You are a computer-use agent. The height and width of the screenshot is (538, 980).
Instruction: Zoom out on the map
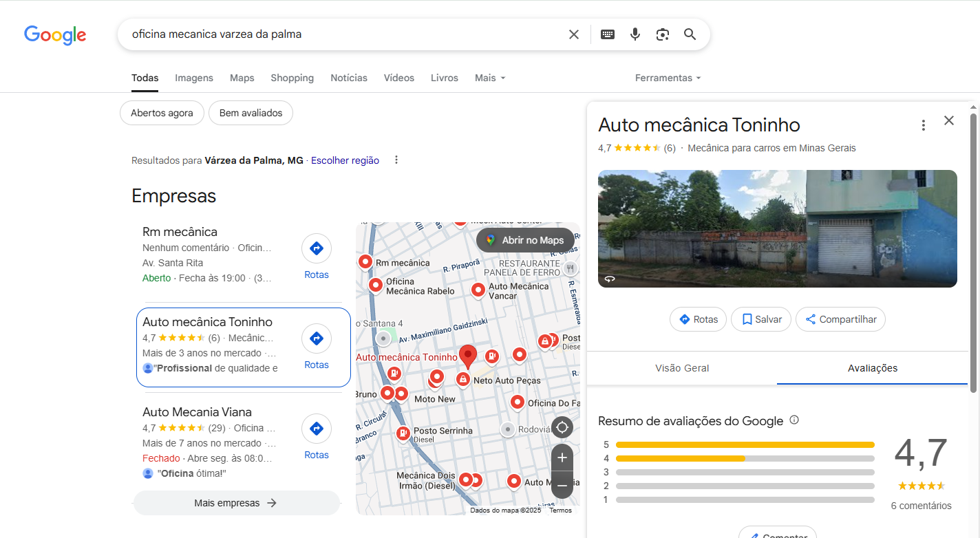pos(562,486)
